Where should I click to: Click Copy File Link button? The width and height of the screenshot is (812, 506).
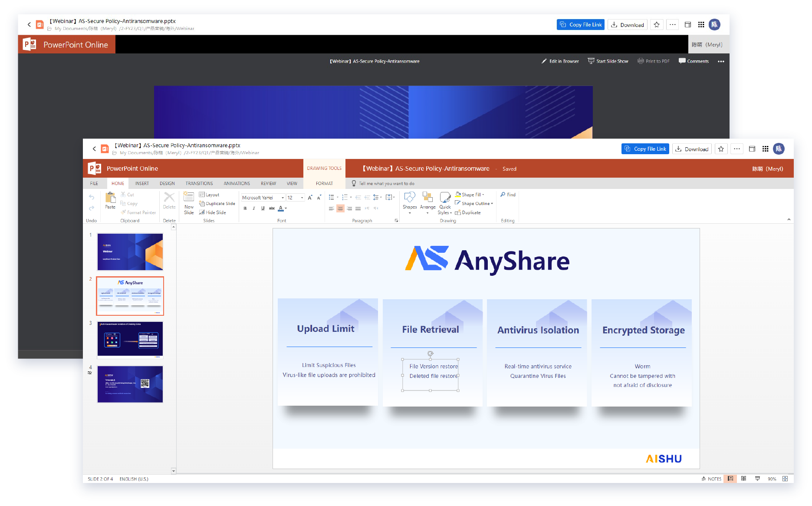pos(645,149)
